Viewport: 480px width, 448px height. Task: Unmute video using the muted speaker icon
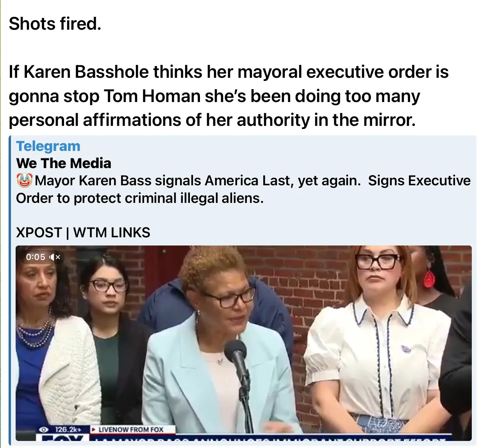pyautogui.click(x=55, y=257)
